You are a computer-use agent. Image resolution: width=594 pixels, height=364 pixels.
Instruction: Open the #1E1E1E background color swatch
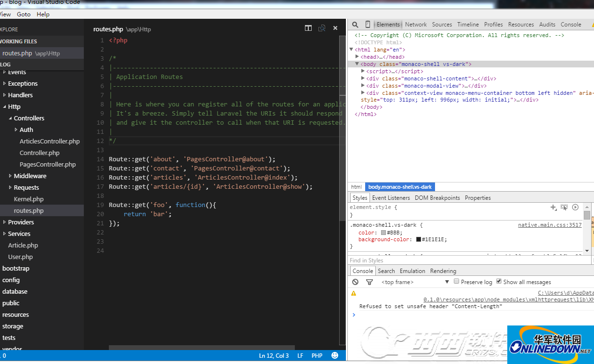click(x=419, y=239)
